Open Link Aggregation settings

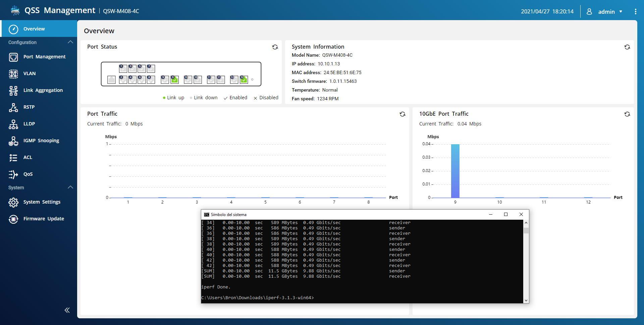pyautogui.click(x=39, y=90)
